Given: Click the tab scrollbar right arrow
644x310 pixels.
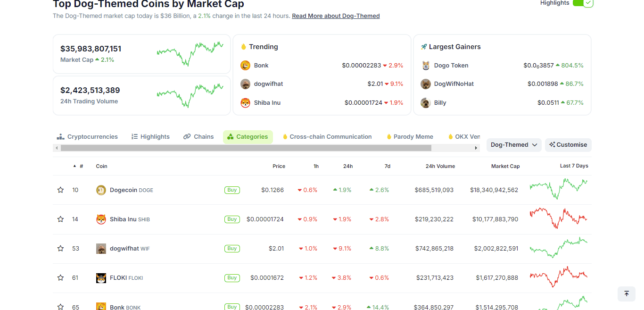Looking at the screenshot, I should point(476,148).
